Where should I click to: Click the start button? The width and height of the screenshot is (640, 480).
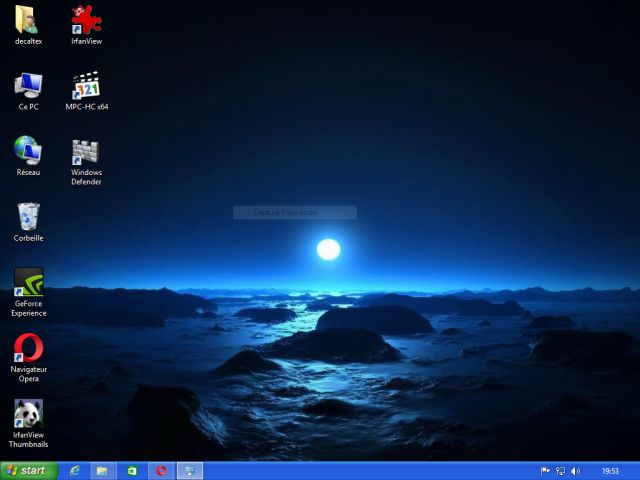(29, 471)
